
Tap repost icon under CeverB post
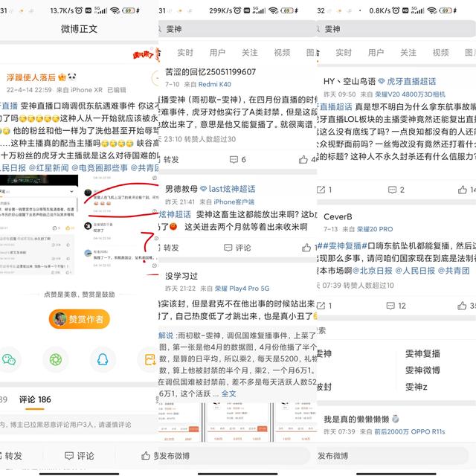321,306
